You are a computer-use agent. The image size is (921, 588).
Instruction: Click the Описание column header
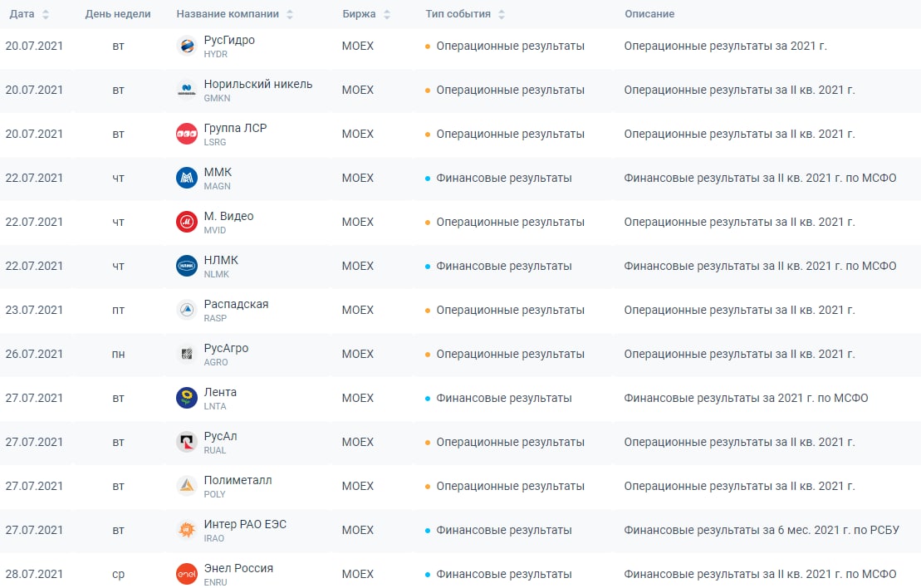coord(649,14)
